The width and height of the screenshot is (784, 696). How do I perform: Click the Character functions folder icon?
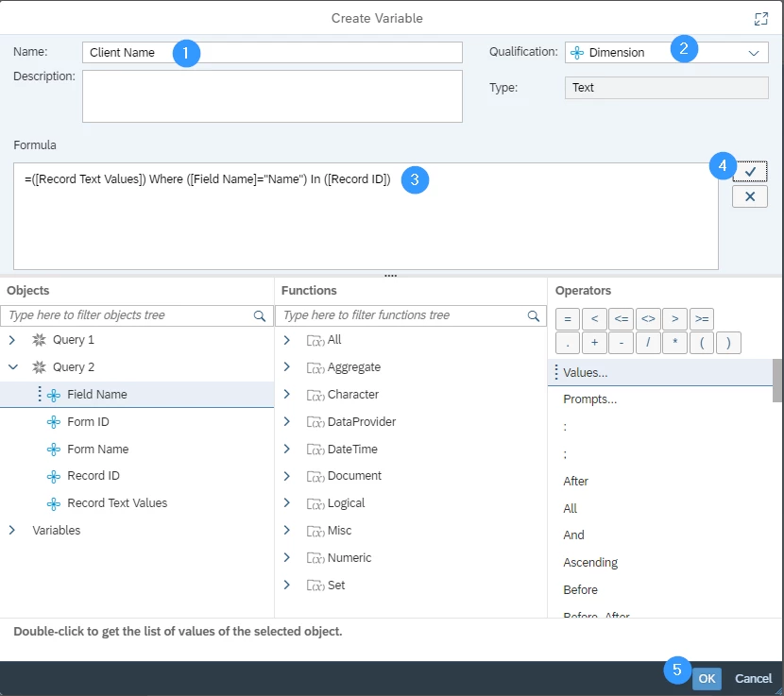[x=315, y=395]
